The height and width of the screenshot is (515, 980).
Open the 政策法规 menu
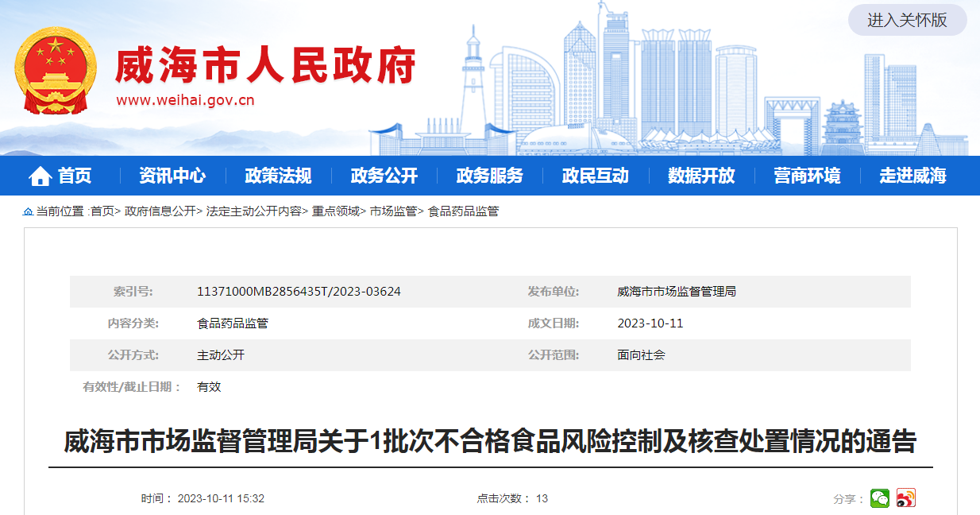[278, 176]
